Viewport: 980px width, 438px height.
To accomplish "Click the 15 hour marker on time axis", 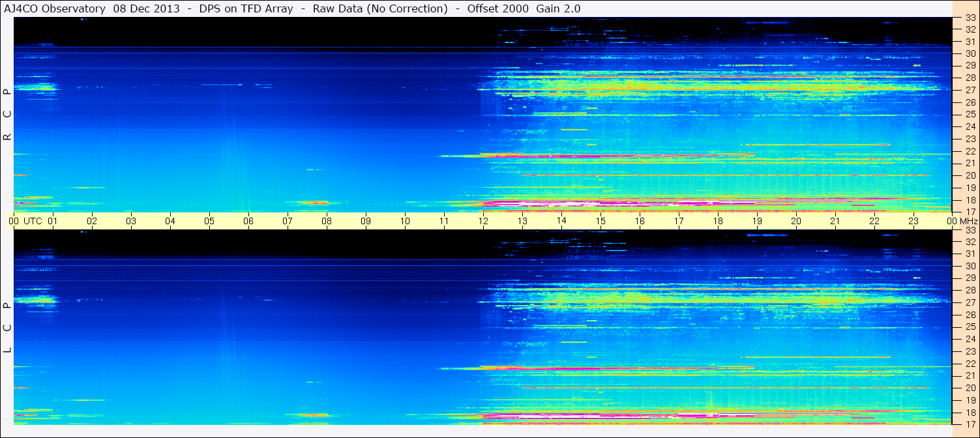I will (601, 221).
